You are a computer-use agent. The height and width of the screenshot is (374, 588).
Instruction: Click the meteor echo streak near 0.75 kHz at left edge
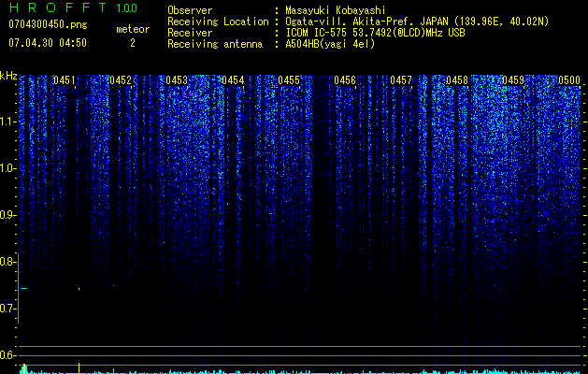pos(24,289)
